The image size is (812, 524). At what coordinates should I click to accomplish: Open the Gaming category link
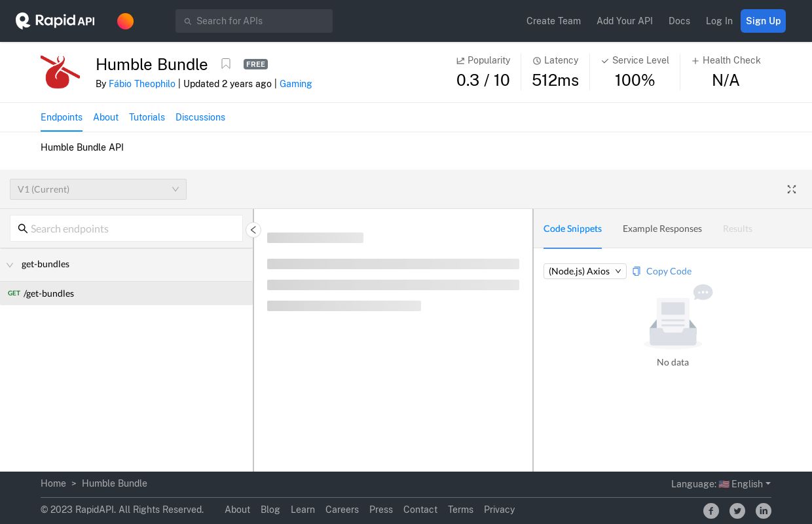point(295,84)
